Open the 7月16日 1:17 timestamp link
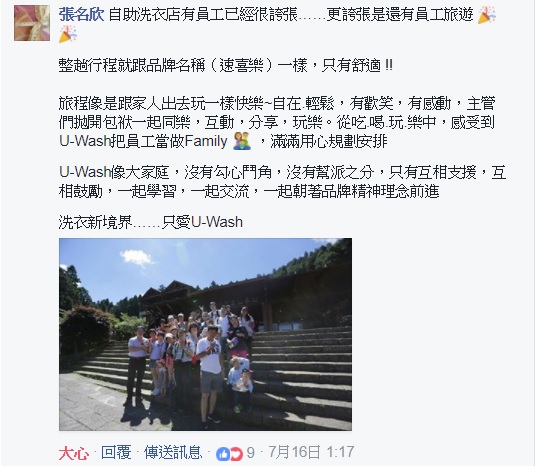 coord(311,452)
